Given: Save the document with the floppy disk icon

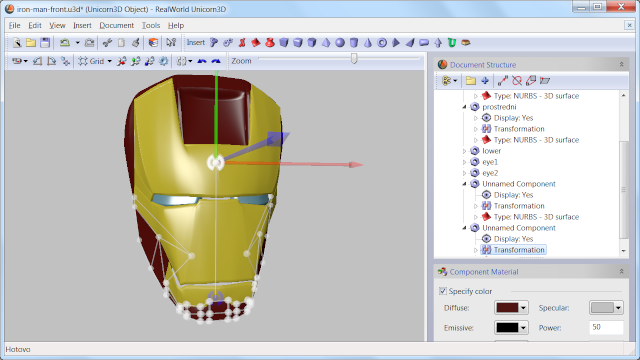Looking at the screenshot, I should pos(45,42).
